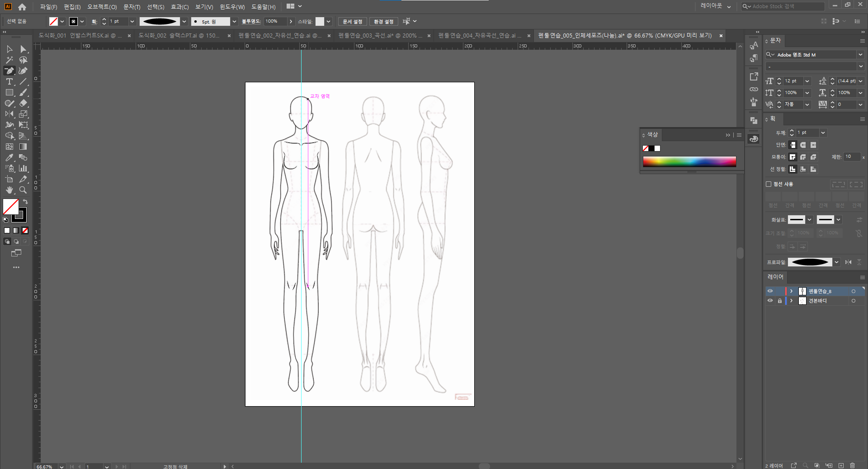Open the Adobe 명조 Std M font dropdown
The height and width of the screenshot is (469, 868).
(860, 55)
